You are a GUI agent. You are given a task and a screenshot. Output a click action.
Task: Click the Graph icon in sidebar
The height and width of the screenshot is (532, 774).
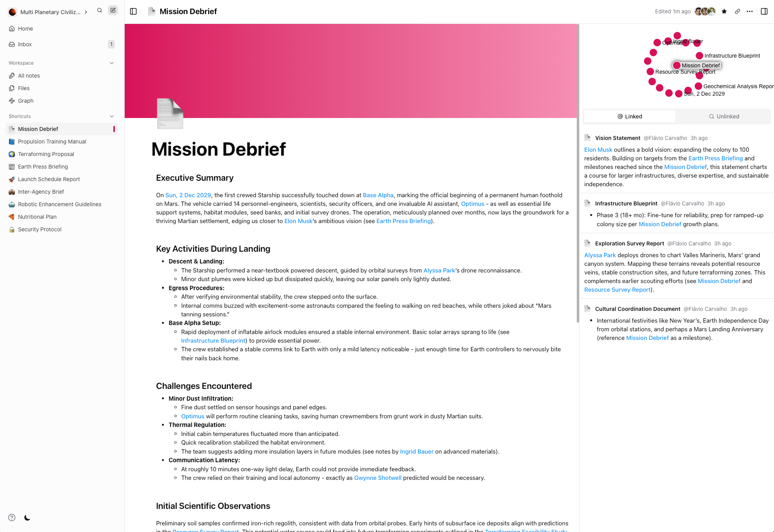click(x=12, y=100)
